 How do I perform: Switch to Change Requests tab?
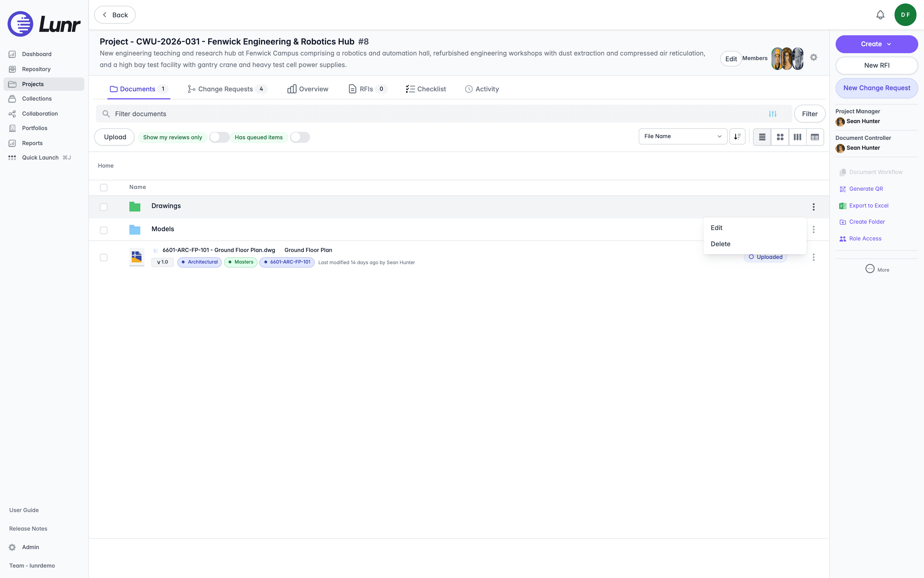(x=228, y=89)
